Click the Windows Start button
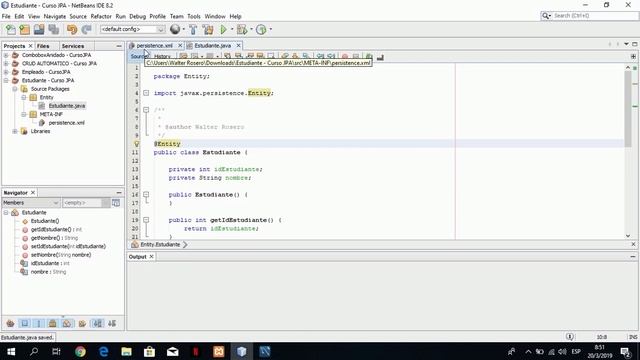Viewport: 640px width, 360px height. (11, 351)
